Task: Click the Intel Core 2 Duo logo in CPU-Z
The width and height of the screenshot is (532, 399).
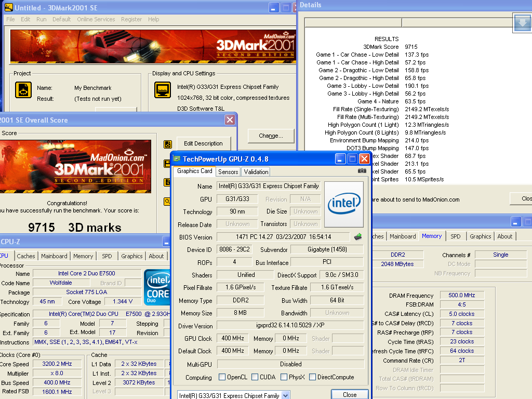Action: (157, 288)
